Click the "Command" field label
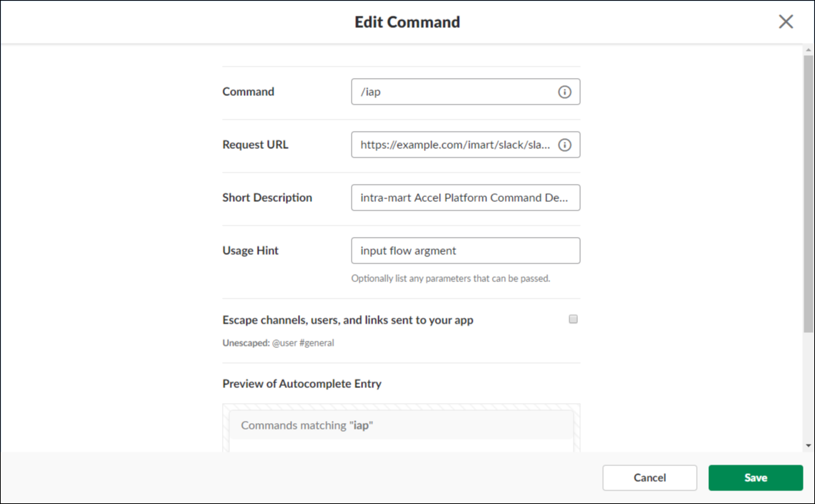Screen dimensions: 815x504 coord(249,92)
